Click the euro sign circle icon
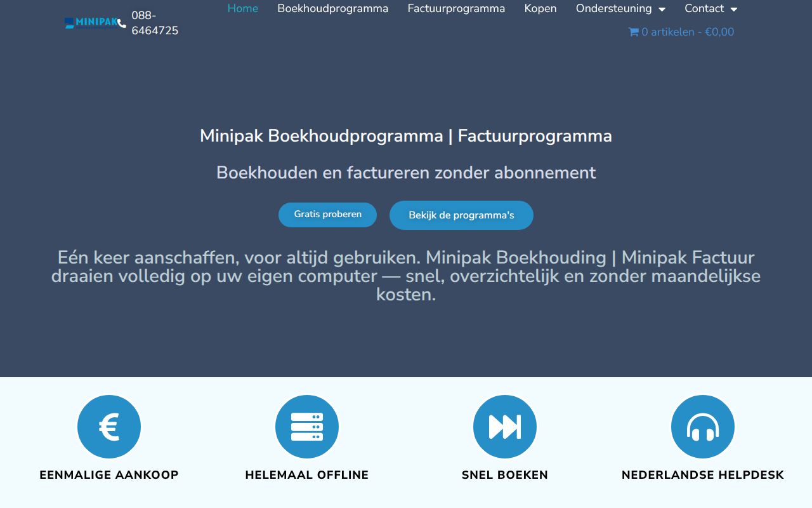Screen dimensions: 812x508 [109, 427]
